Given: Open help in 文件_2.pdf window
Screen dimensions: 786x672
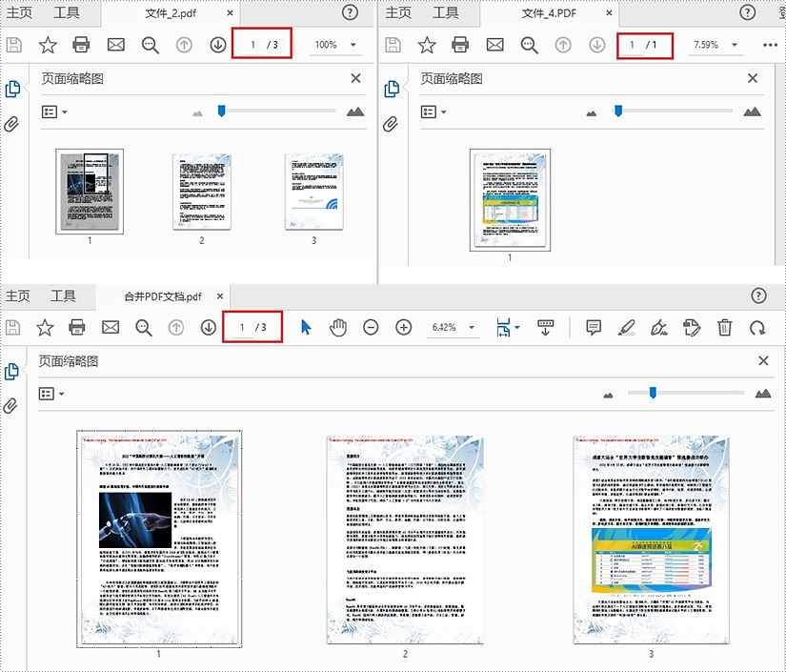Looking at the screenshot, I should click(x=350, y=12).
